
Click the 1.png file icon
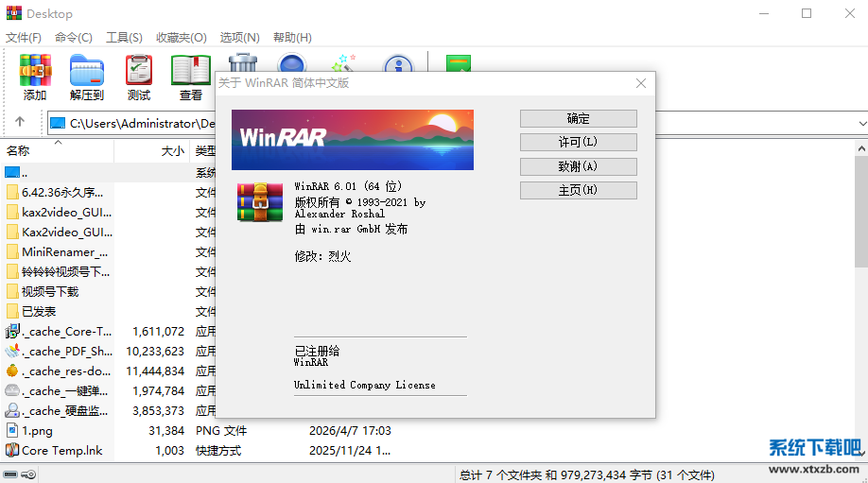(12, 431)
